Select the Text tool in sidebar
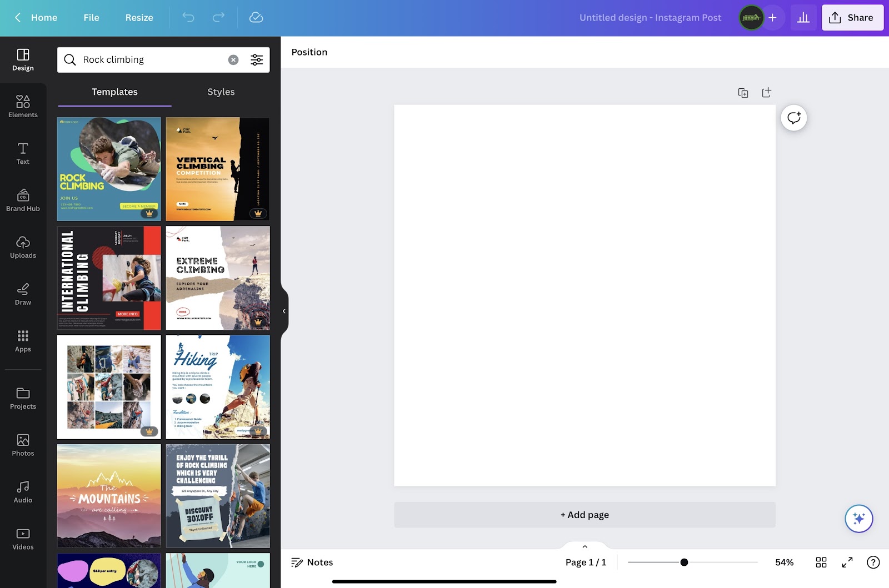 click(x=23, y=154)
